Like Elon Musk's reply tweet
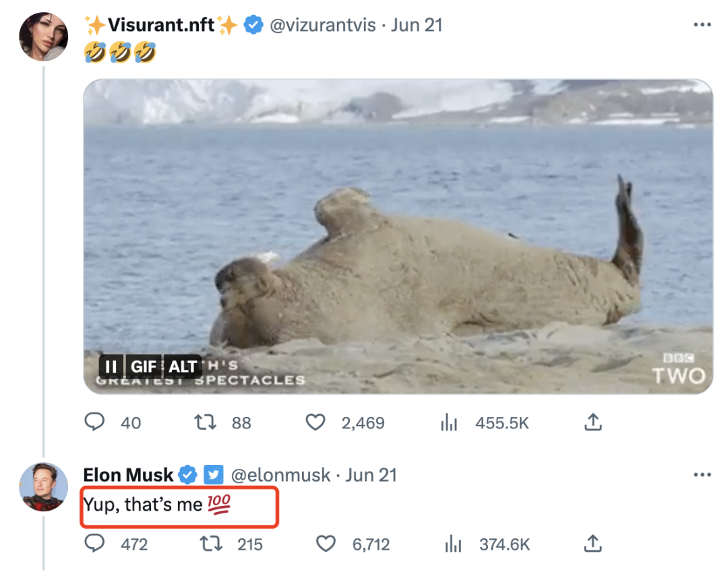 pos(326,544)
